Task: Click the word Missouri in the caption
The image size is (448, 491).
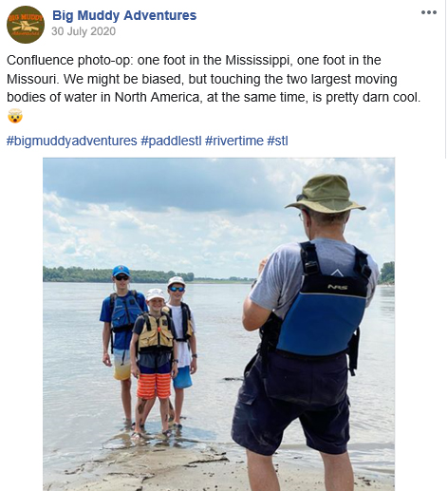Action: pyautogui.click(x=32, y=79)
